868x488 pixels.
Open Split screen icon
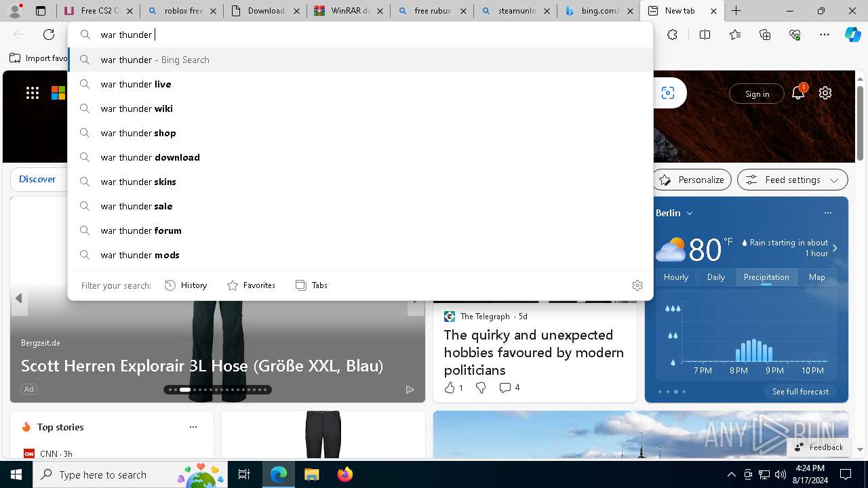[705, 35]
